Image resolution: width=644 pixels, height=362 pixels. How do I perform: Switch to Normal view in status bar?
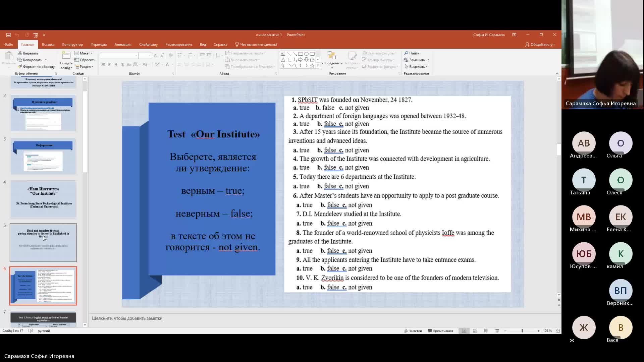(464, 331)
